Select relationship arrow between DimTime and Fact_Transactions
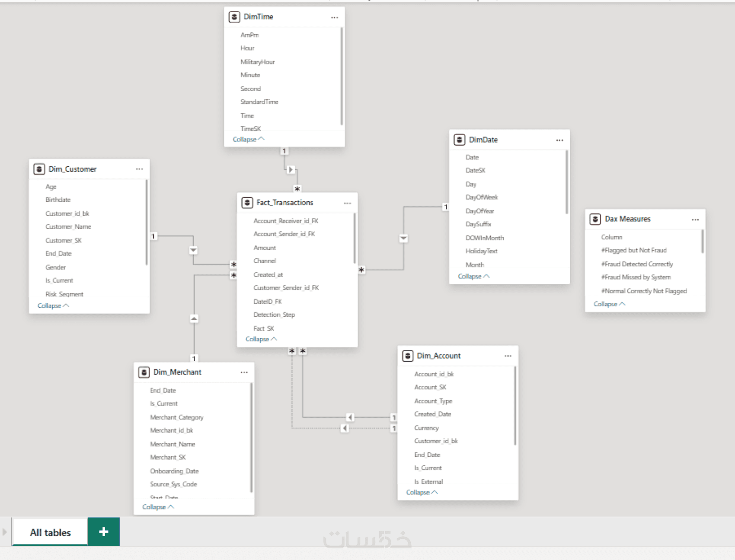This screenshot has height=560, width=735. (291, 170)
